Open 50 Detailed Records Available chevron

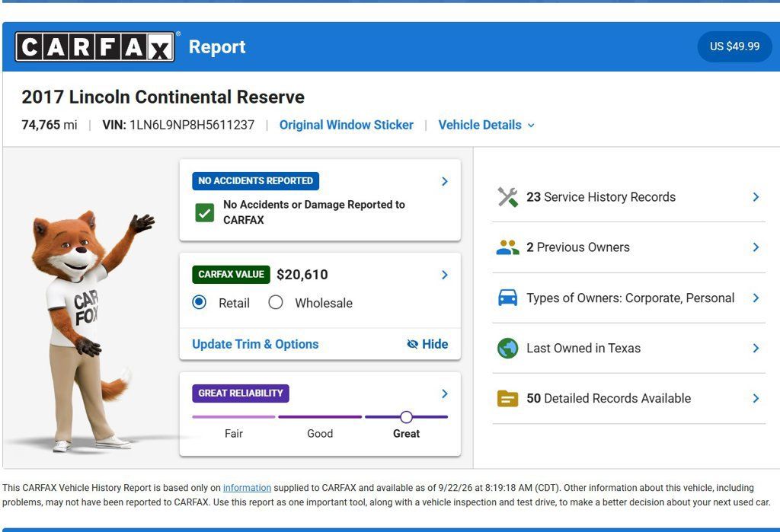(756, 398)
